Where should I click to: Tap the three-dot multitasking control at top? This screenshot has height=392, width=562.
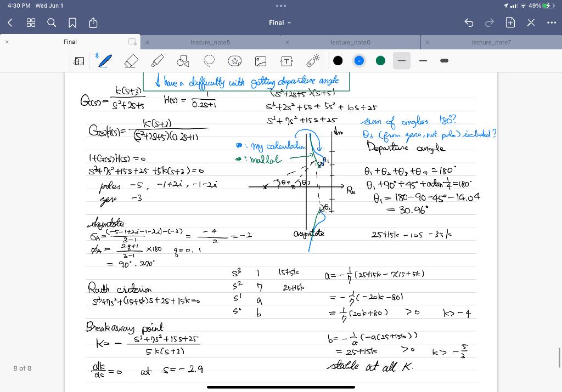(281, 5)
